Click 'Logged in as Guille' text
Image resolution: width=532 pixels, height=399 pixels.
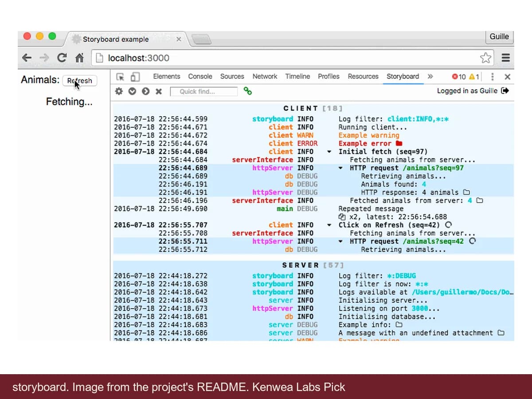pos(467,90)
